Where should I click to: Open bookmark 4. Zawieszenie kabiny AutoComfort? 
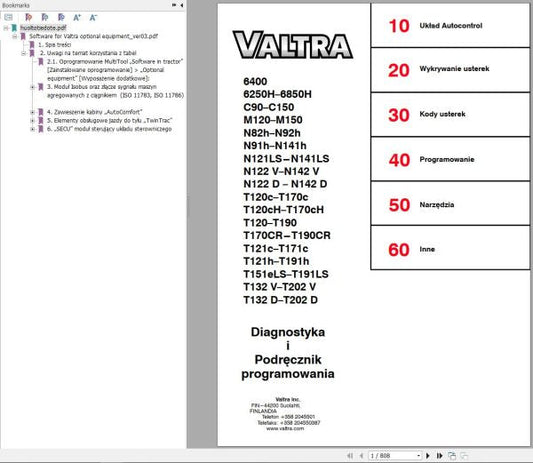coord(94,112)
